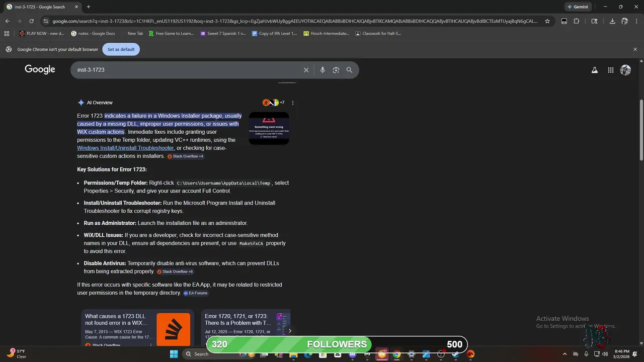
Task: Open Free Game to Learn bookmark
Action: pos(171,33)
